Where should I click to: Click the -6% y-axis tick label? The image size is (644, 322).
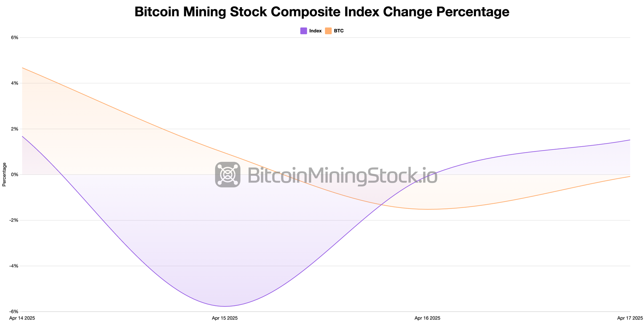(14, 312)
